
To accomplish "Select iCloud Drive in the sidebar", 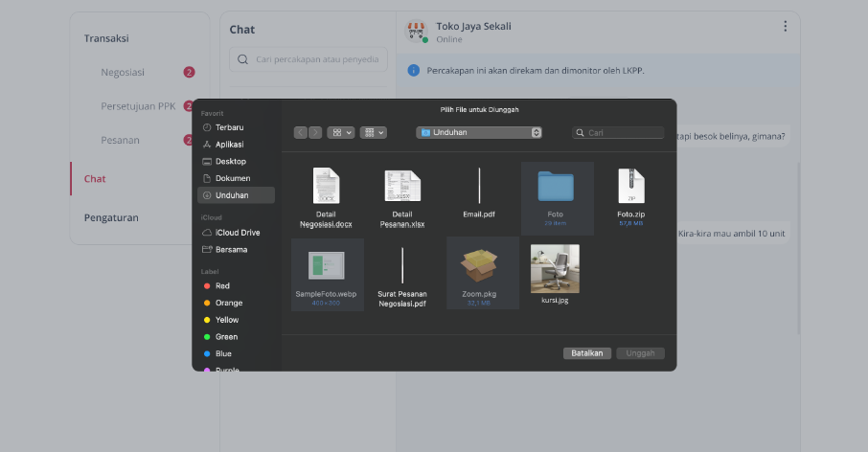I will pos(236,233).
